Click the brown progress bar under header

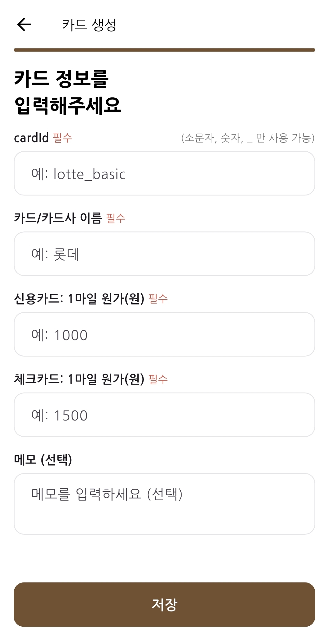164,50
